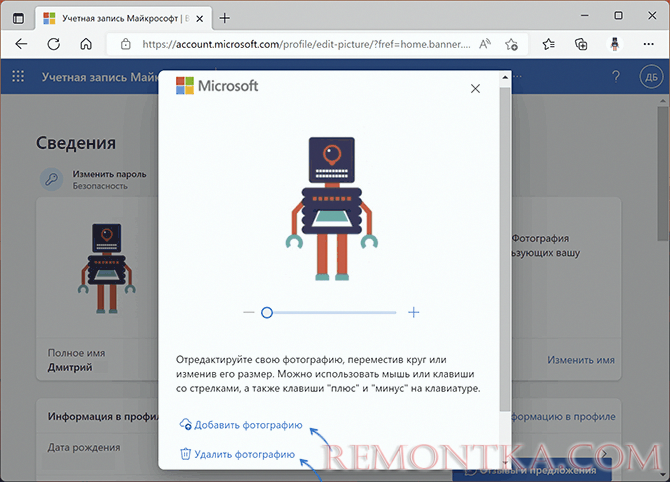The height and width of the screenshot is (482, 670).
Task: Close the edit picture dialog
Action: coord(475,88)
